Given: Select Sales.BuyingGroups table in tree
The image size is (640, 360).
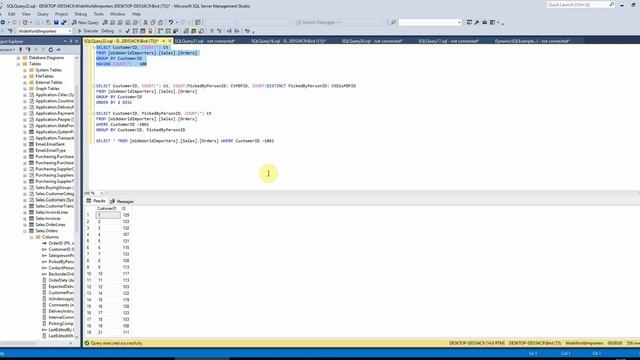Looking at the screenshot, I should click(54, 188).
